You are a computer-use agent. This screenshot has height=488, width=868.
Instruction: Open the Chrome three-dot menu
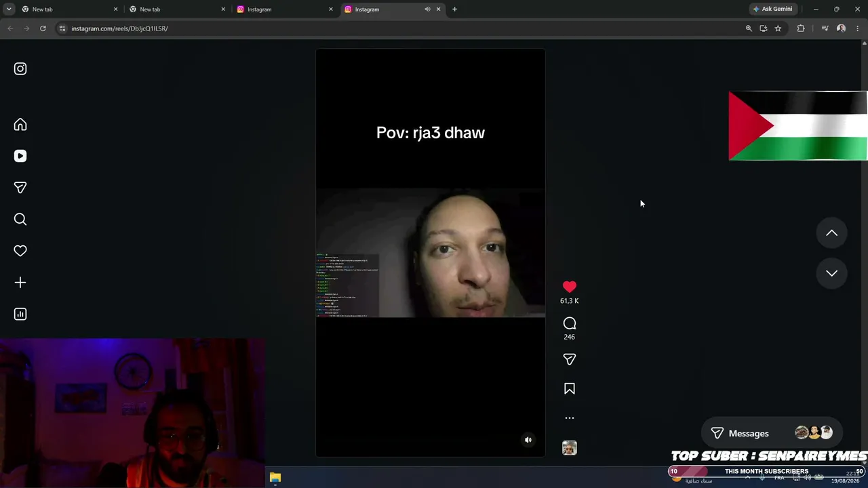tap(858, 28)
